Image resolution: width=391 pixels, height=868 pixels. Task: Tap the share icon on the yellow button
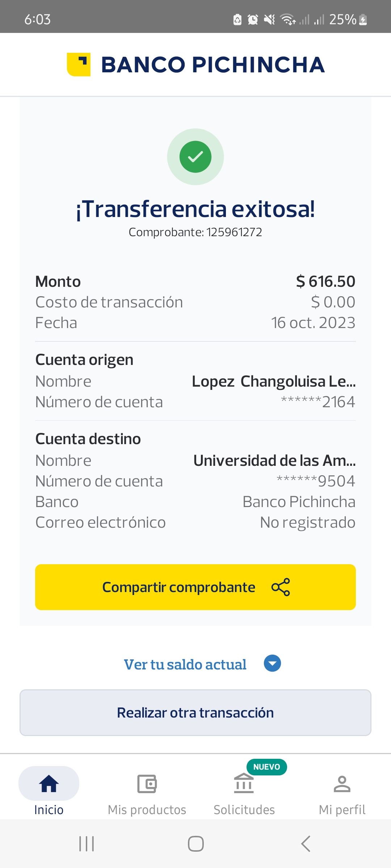(281, 587)
